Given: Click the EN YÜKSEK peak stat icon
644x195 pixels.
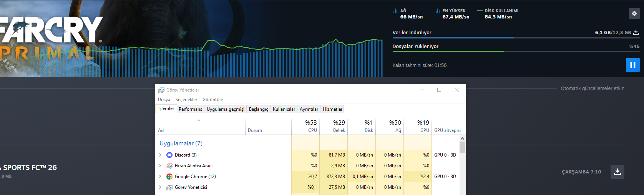Looking at the screenshot, I should coord(438,11).
